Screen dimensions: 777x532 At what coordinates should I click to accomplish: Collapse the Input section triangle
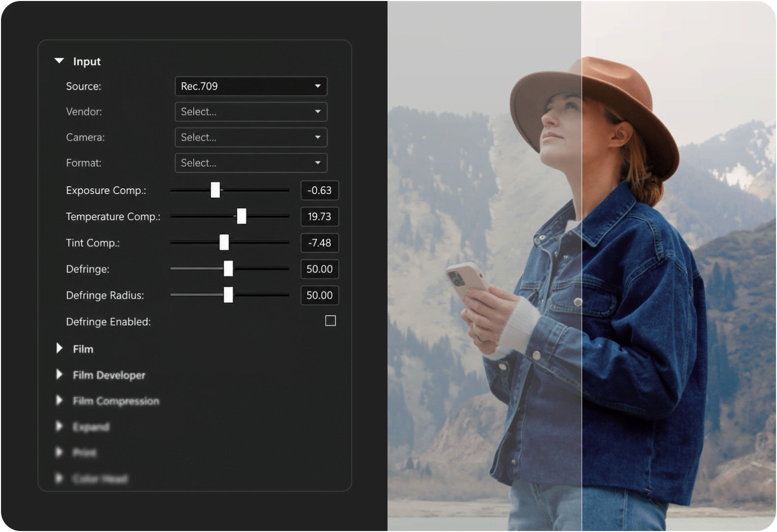60,61
